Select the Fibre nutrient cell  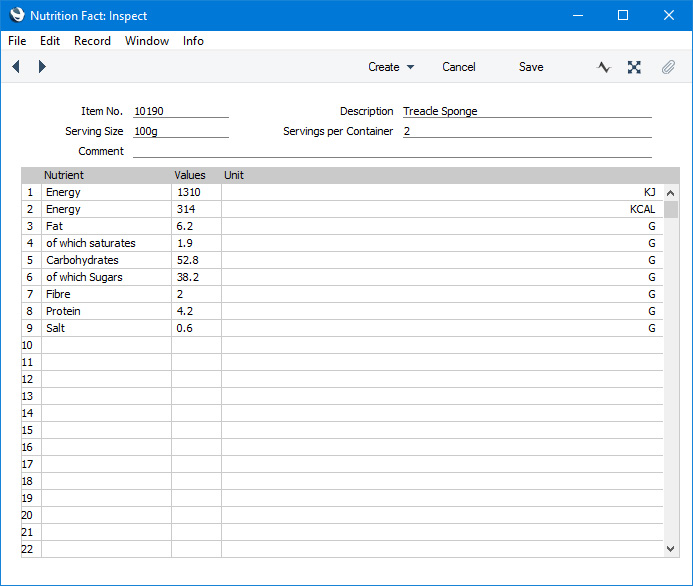pos(107,294)
